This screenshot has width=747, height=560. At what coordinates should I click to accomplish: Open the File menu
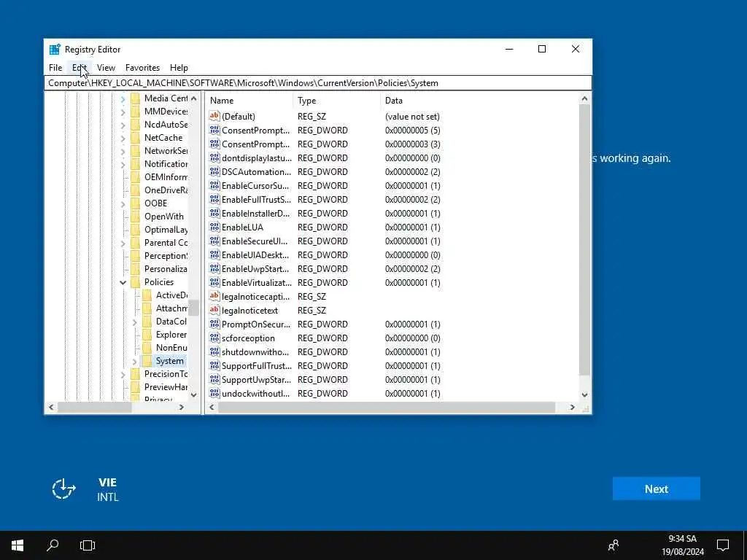pos(55,68)
